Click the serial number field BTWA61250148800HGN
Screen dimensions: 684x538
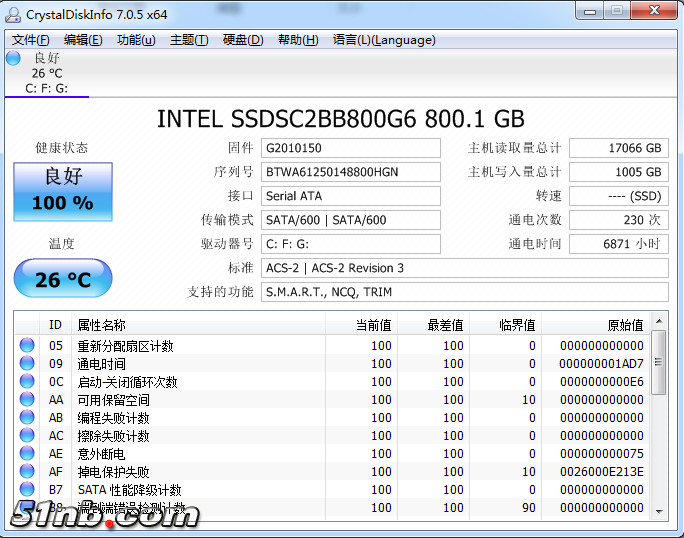tap(351, 172)
